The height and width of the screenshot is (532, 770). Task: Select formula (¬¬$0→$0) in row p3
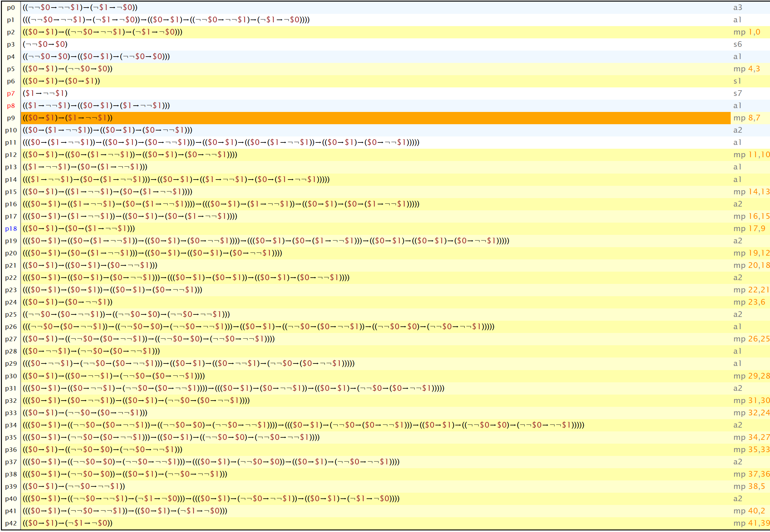(45, 44)
